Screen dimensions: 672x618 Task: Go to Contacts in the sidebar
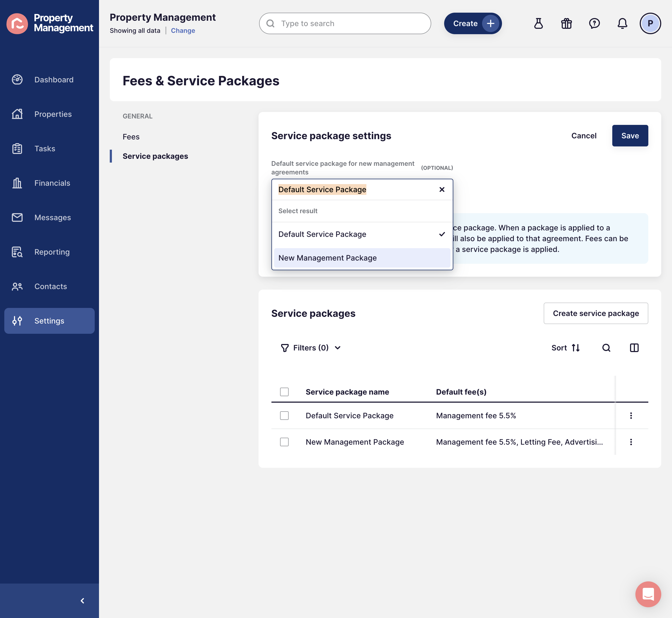tap(49, 286)
